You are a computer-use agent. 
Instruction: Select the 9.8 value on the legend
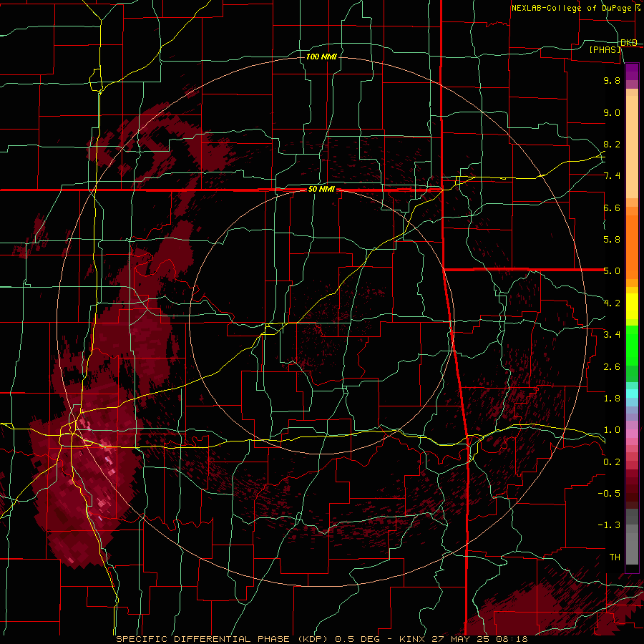(x=612, y=80)
